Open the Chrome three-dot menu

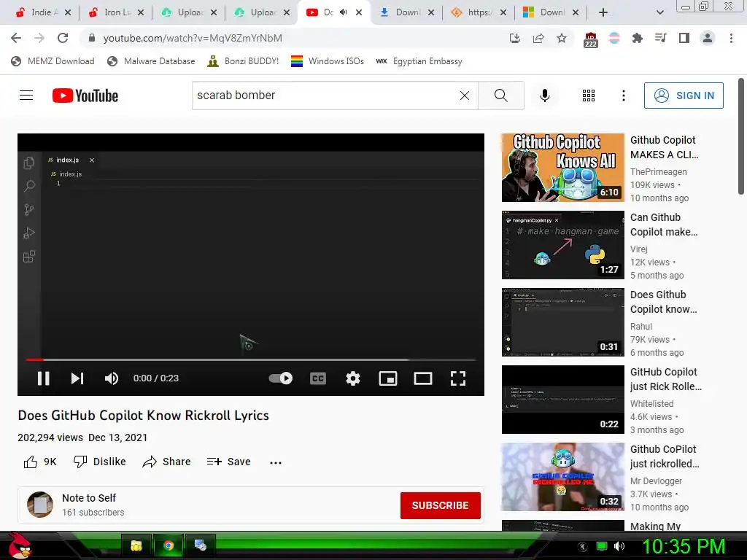731,38
